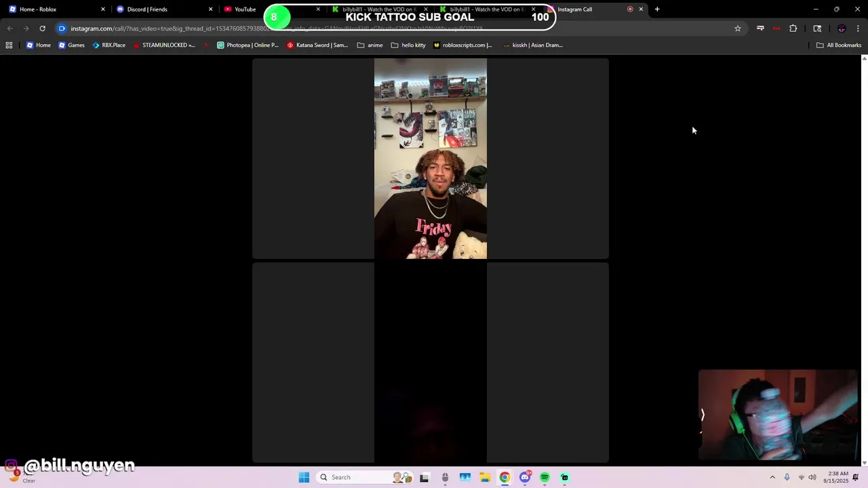Image resolution: width=868 pixels, height=488 pixels.
Task: Click the red extension icon in toolbar
Action: pyautogui.click(x=776, y=28)
